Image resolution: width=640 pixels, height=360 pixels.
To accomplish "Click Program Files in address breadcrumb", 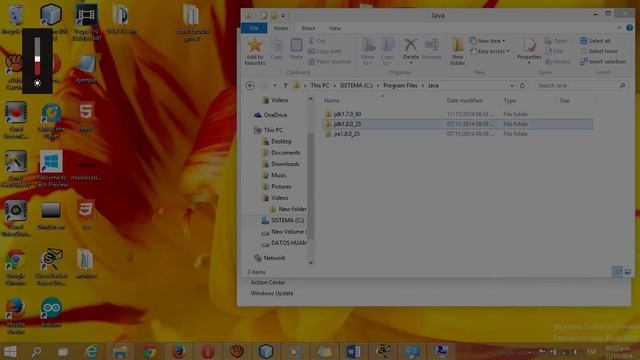I will point(400,86).
